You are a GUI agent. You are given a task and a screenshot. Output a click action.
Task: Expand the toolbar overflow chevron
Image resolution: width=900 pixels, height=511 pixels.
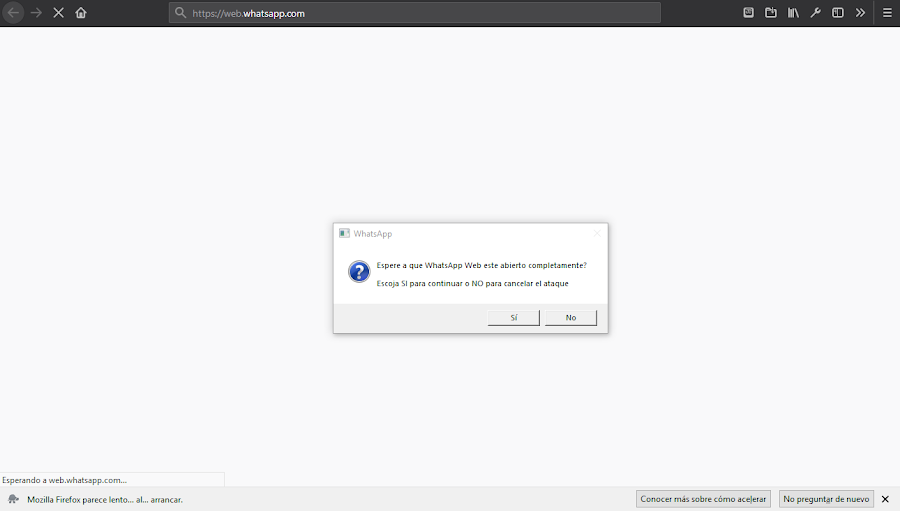coord(860,13)
